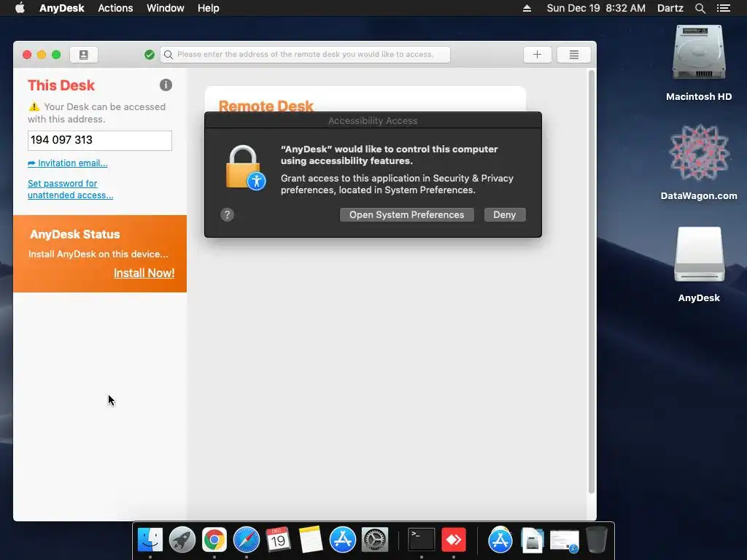
Task: Open Safari from the Dock
Action: (x=247, y=540)
